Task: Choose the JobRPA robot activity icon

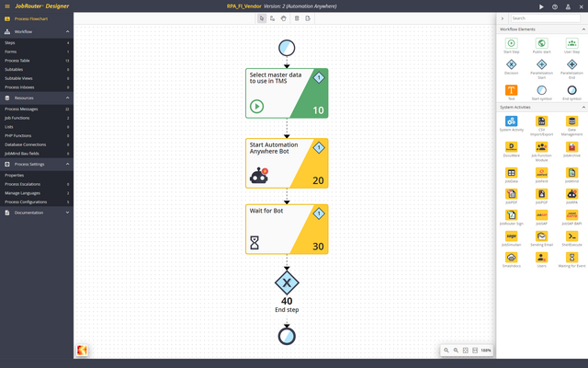Action: [571, 194]
